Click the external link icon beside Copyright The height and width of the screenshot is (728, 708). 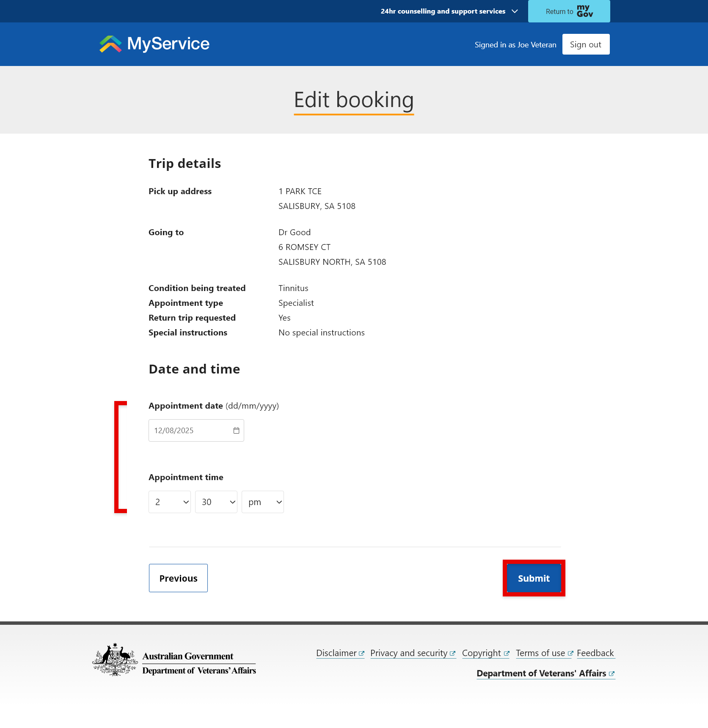(x=506, y=653)
